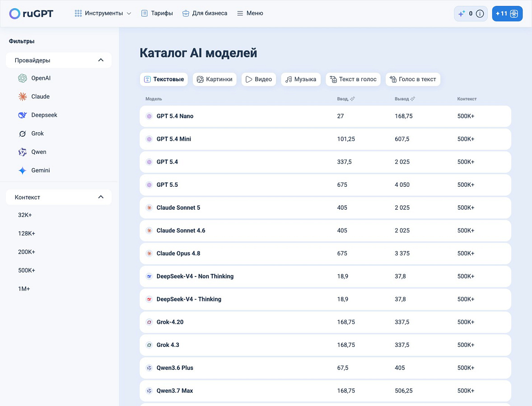The width and height of the screenshot is (532, 406).
Task: Click Qwen3.6 Plus input price 67,5
Action: tap(343, 368)
